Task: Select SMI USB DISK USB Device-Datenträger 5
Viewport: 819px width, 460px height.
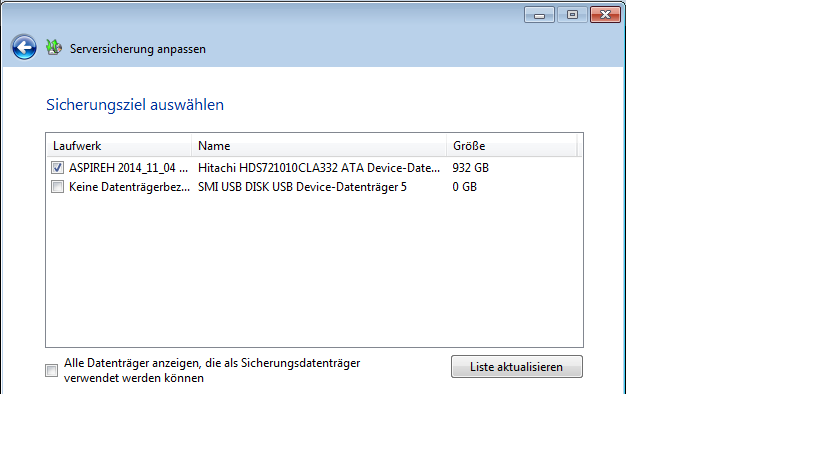Action: coord(302,187)
